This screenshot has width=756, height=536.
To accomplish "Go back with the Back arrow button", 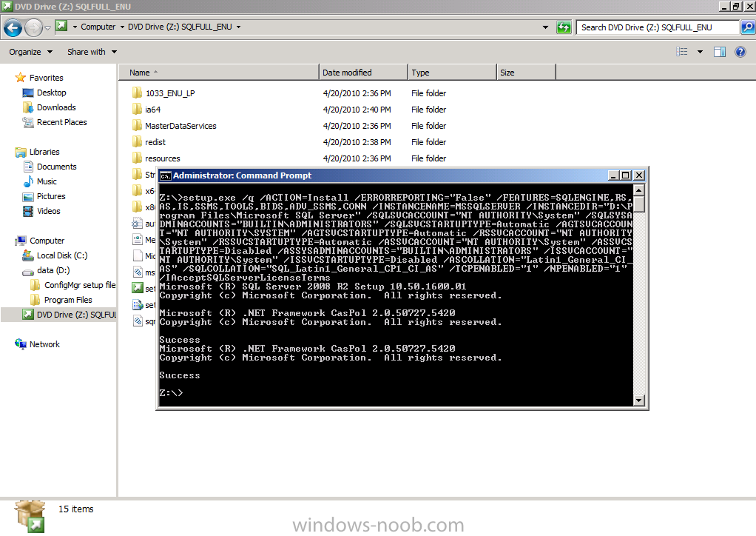I will pyautogui.click(x=13, y=27).
